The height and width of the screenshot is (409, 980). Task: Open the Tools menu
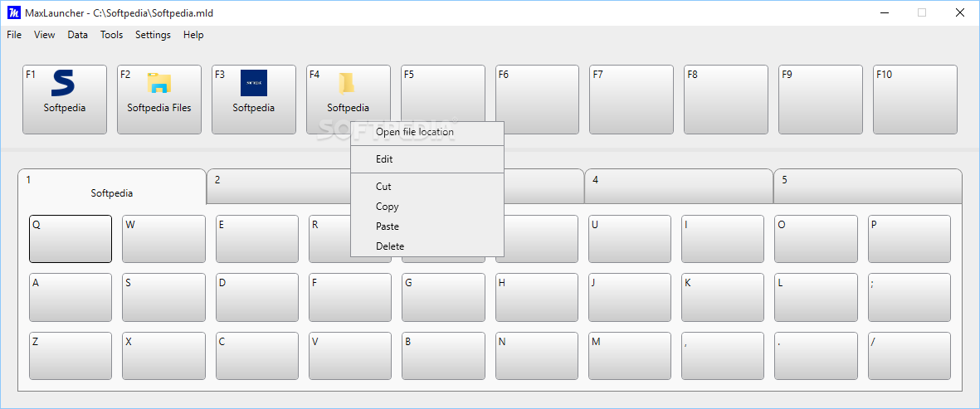[111, 35]
